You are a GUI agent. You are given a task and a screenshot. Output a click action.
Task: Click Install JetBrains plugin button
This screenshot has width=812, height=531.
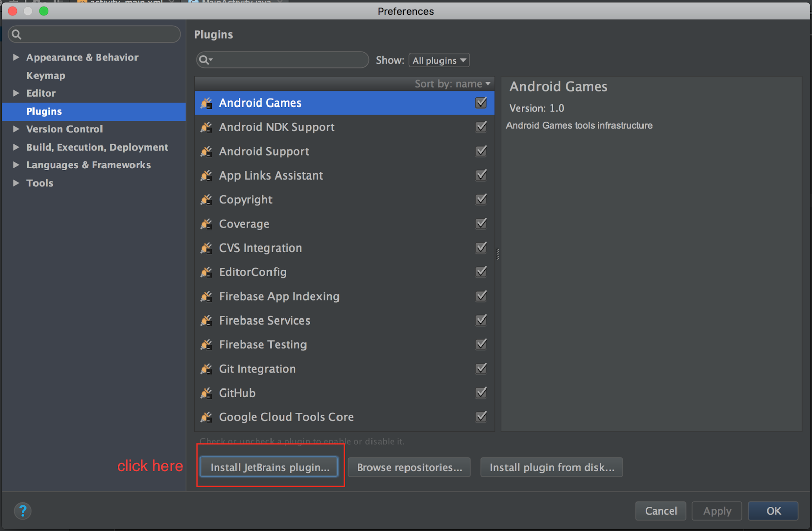(x=269, y=467)
